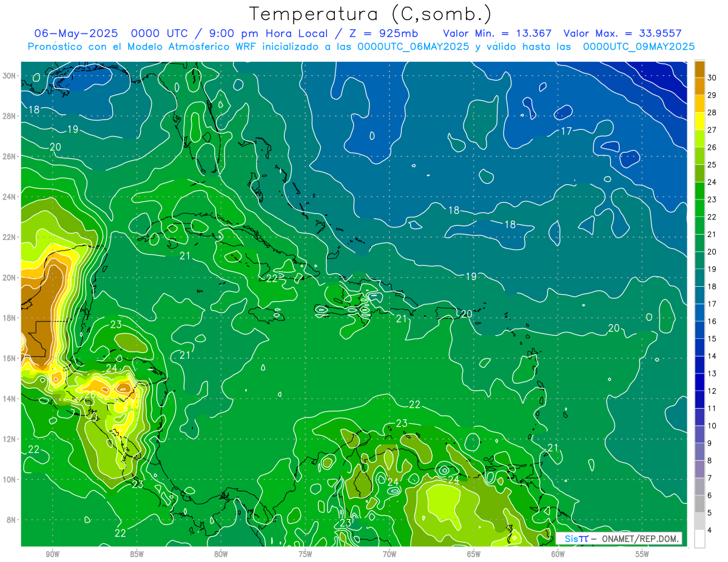Click colorbar scale value 16
728x562 pixels.
tap(712, 321)
